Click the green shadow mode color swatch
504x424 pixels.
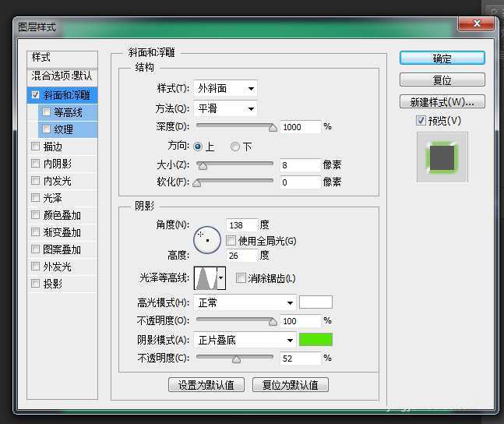[315, 340]
